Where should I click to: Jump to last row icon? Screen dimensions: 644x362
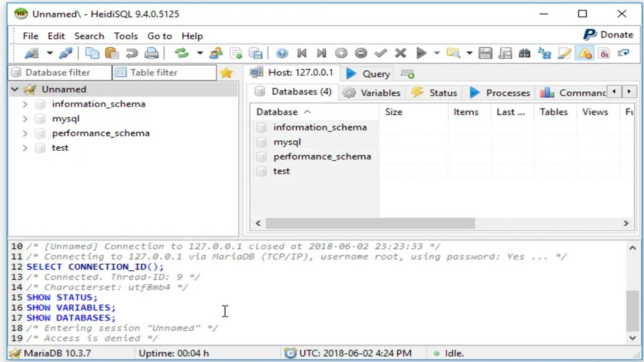pos(321,54)
